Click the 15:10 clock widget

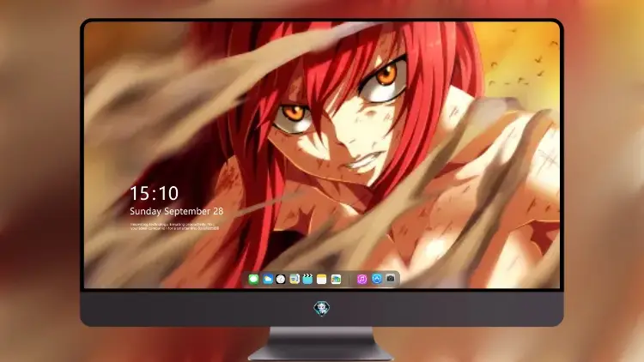tap(154, 193)
